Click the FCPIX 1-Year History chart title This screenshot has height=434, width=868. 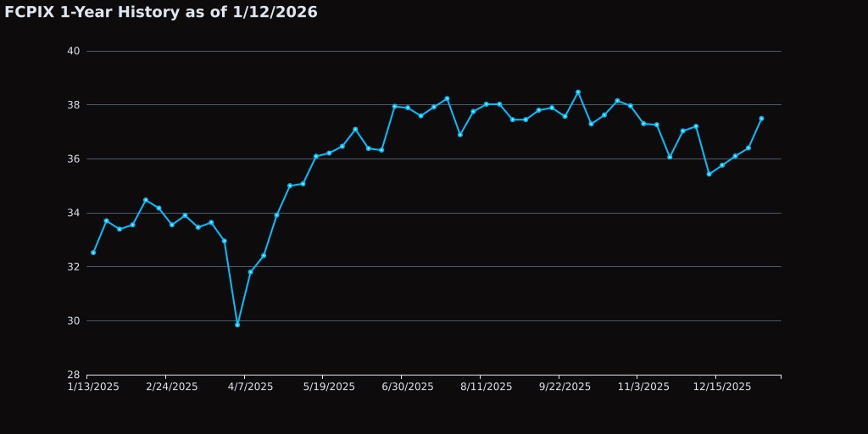click(161, 12)
